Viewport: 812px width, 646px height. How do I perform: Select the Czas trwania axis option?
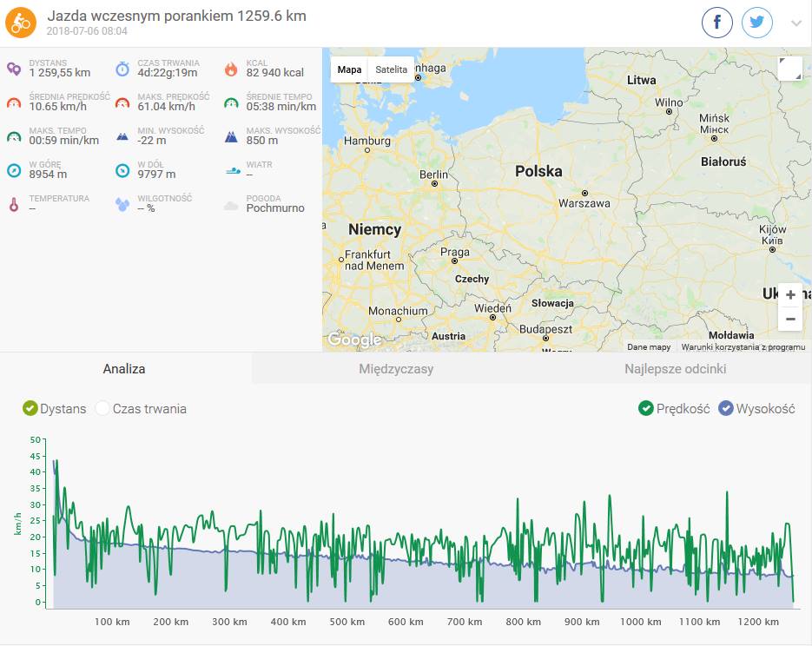coord(141,408)
